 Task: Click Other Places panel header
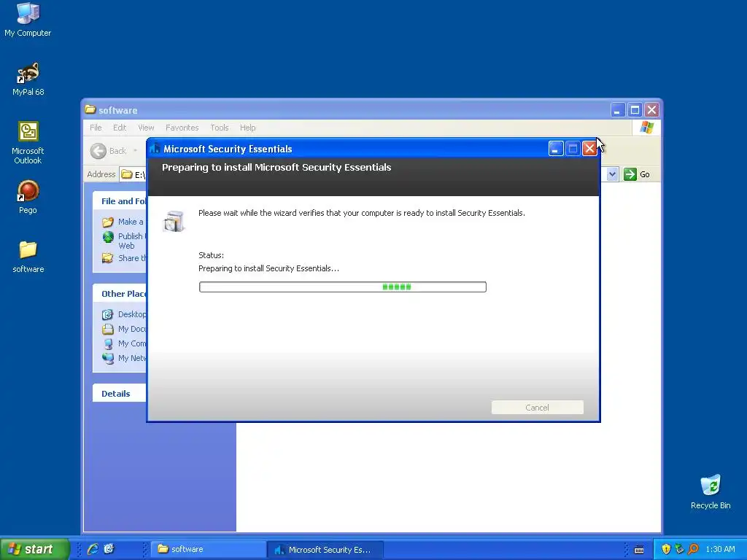(x=120, y=294)
